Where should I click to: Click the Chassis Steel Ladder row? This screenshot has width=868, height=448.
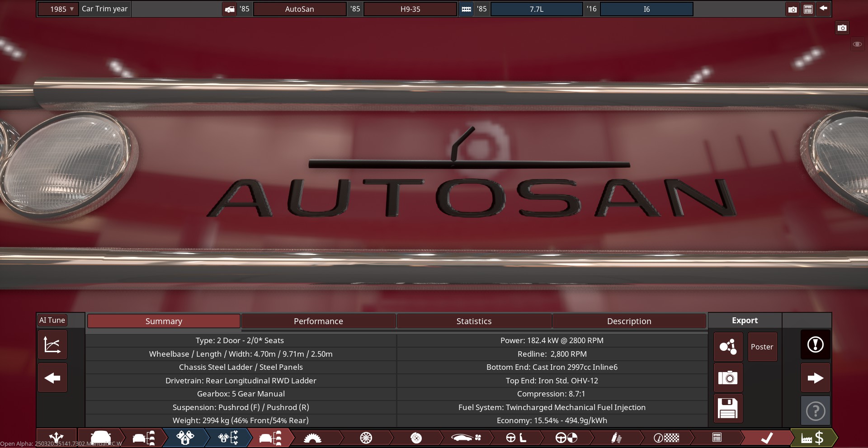pyautogui.click(x=241, y=367)
